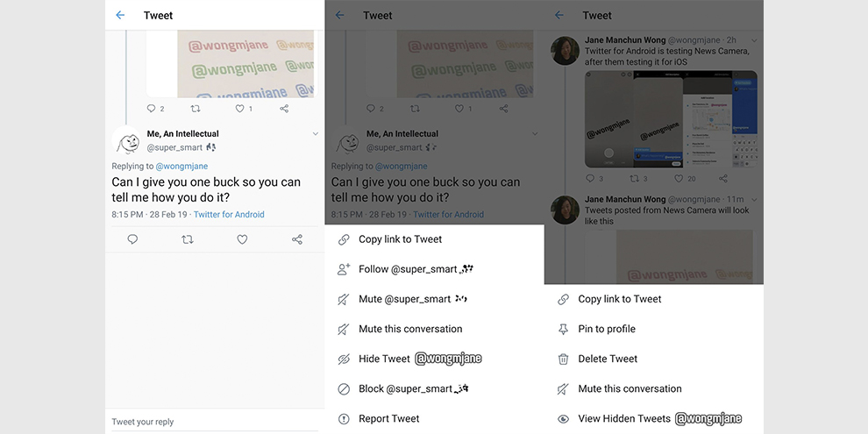Select 'Mute this conversation' in middle menu
This screenshot has width=868, height=434.
435,329
